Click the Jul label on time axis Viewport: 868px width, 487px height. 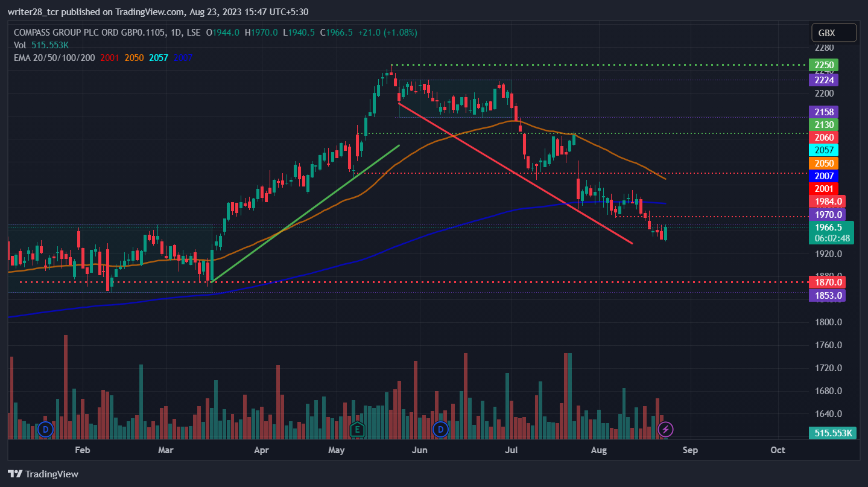tap(512, 450)
